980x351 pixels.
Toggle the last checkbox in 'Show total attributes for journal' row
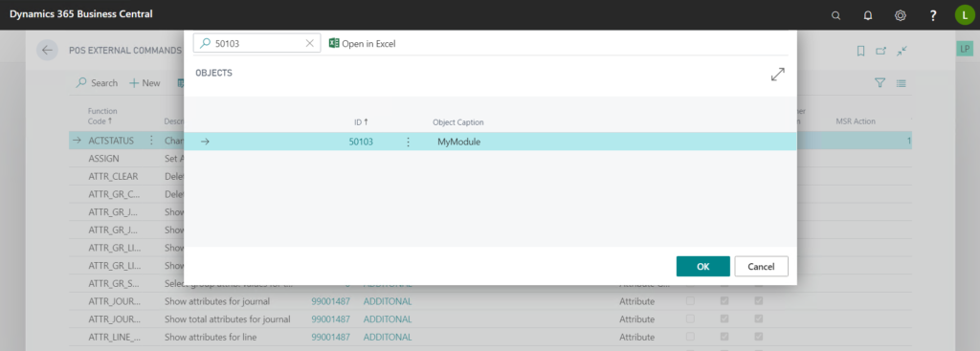coord(758,319)
